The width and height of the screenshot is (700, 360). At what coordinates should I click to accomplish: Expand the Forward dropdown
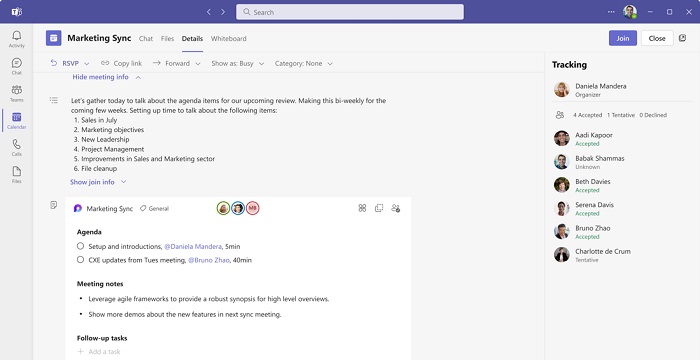click(x=176, y=63)
